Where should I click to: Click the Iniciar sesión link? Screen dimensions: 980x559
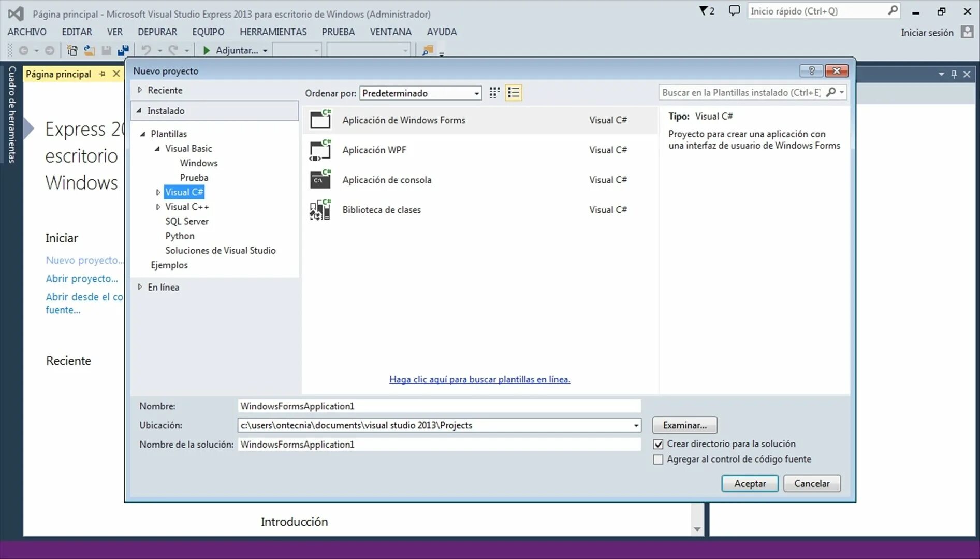coord(927,33)
